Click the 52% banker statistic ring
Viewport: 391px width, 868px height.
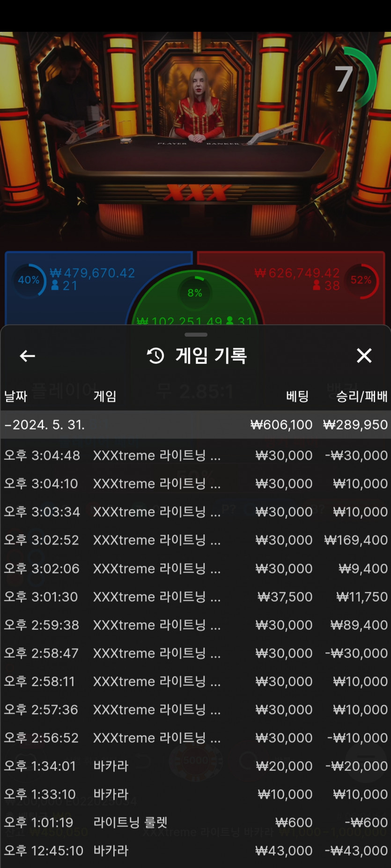(x=361, y=280)
